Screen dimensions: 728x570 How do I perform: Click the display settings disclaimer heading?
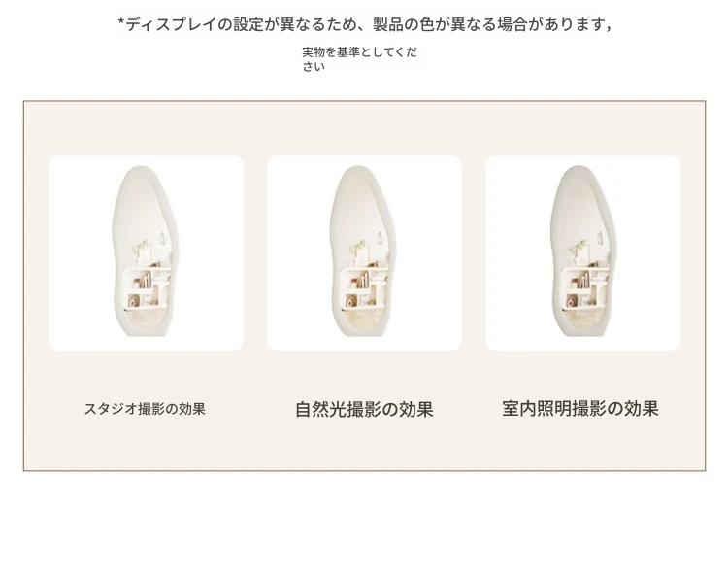[x=365, y=24]
